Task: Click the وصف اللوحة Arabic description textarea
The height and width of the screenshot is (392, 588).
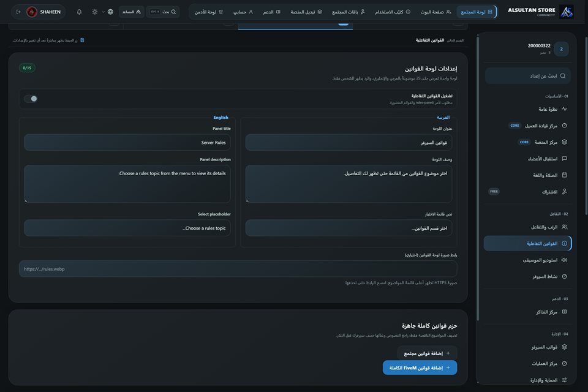Action: (349, 184)
